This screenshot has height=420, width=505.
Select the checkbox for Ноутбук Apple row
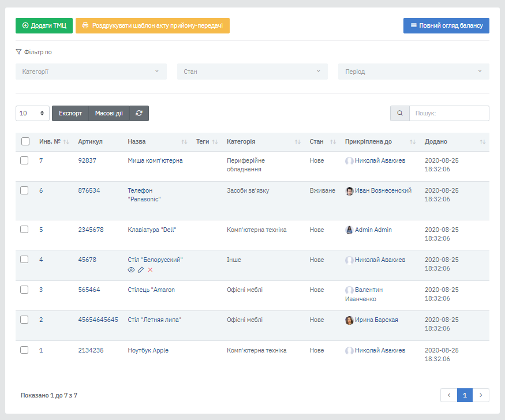[24, 350]
